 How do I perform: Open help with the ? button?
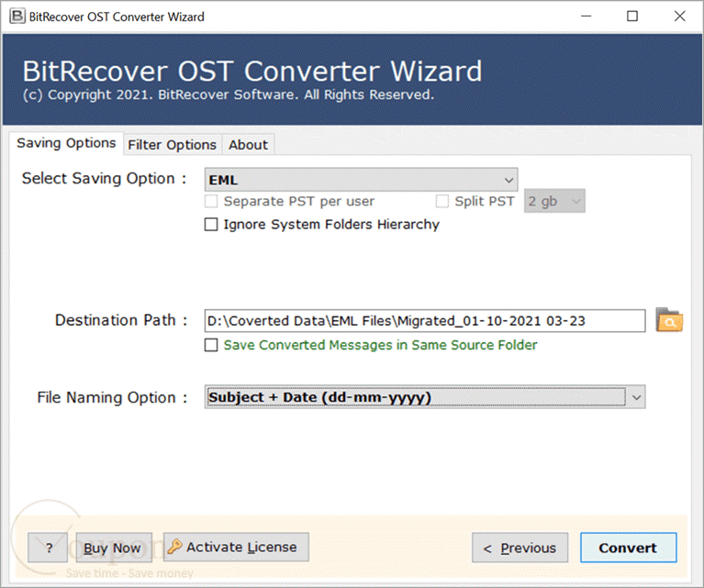pos(48,548)
